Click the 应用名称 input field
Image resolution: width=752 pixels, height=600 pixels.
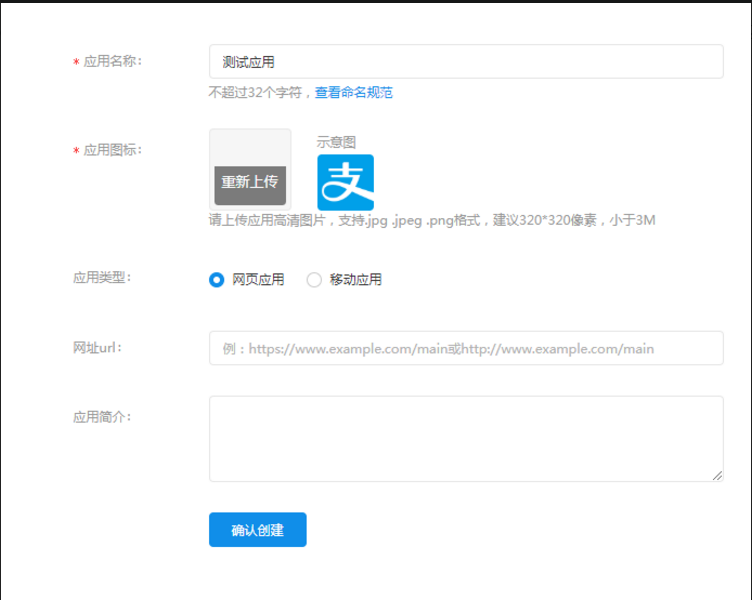[466, 62]
